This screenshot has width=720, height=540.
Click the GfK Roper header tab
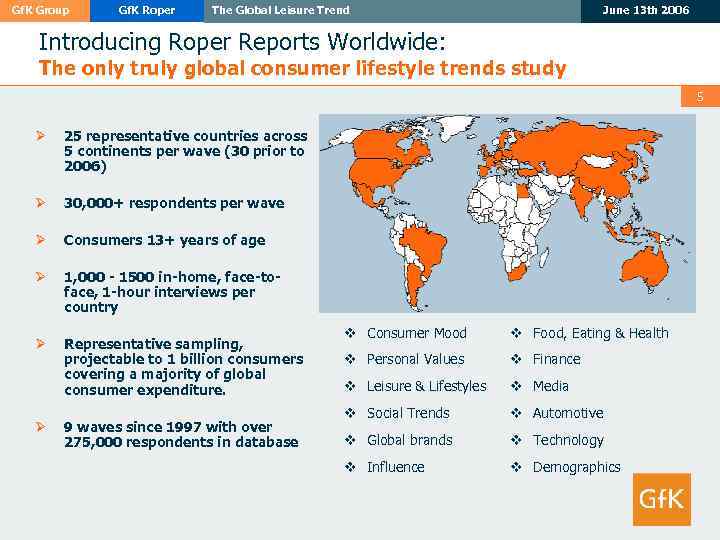147,11
